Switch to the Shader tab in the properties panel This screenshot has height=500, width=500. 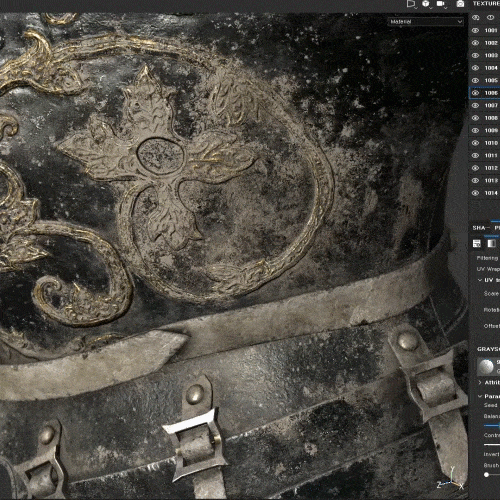[x=480, y=228]
